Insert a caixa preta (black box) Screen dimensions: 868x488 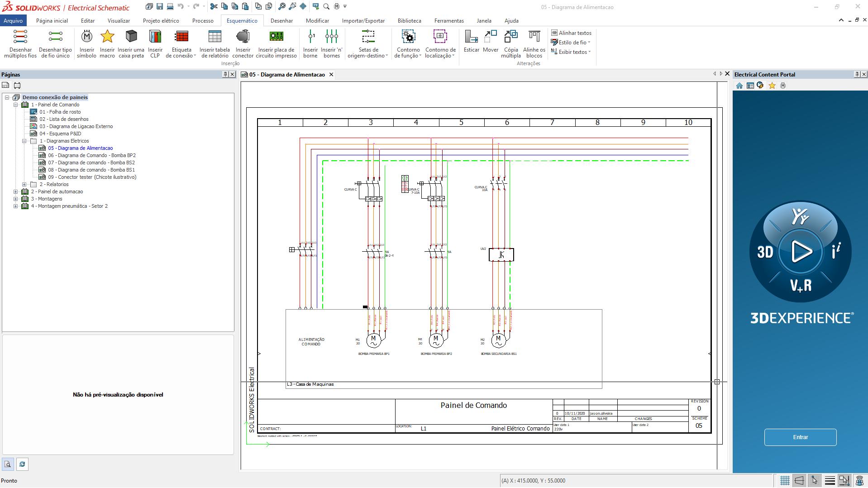point(131,44)
